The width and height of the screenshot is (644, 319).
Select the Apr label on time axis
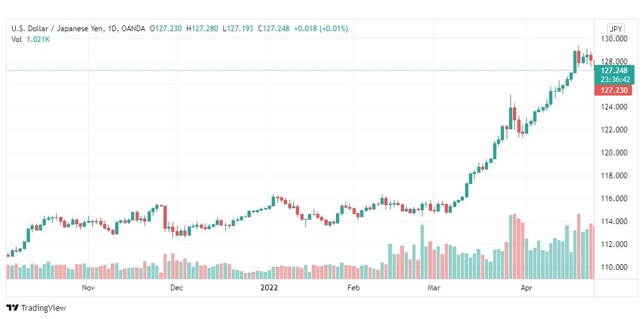[x=527, y=288]
